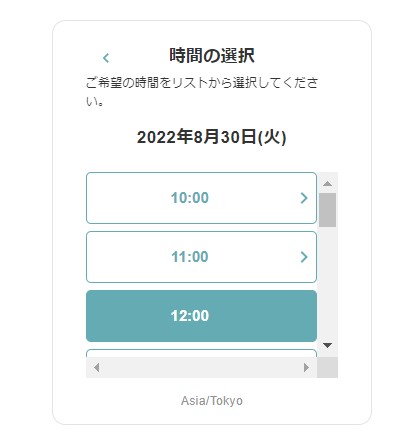
Task: Click the ご希望の時間 instruction text
Action: (202, 92)
